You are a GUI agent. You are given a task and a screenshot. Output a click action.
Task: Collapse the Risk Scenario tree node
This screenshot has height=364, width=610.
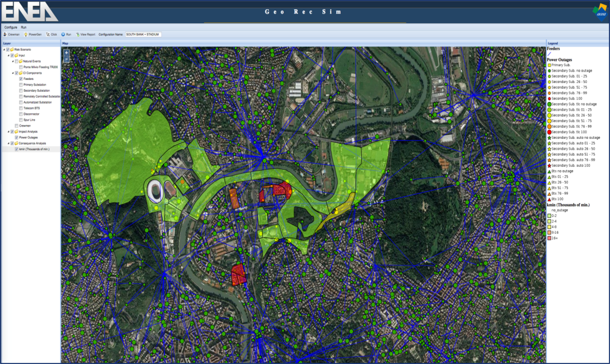click(x=4, y=50)
